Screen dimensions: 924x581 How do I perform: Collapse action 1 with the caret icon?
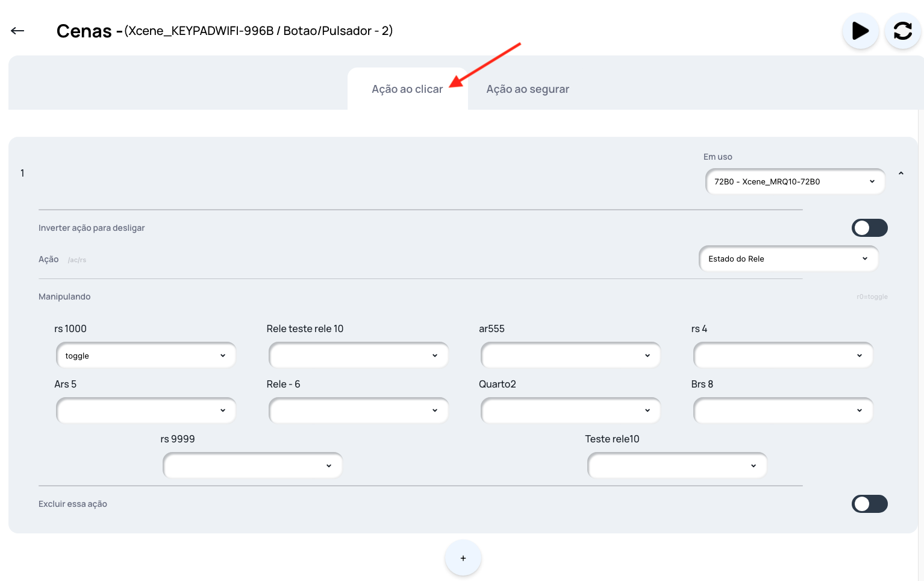[901, 174]
